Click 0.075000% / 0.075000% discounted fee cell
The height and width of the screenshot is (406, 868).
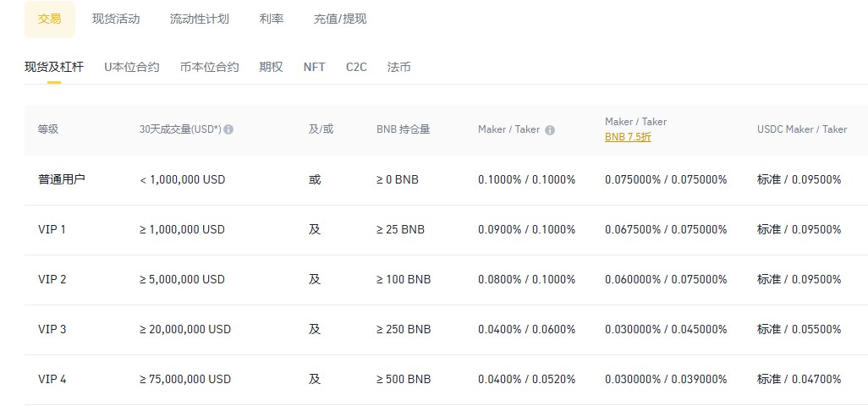(666, 180)
